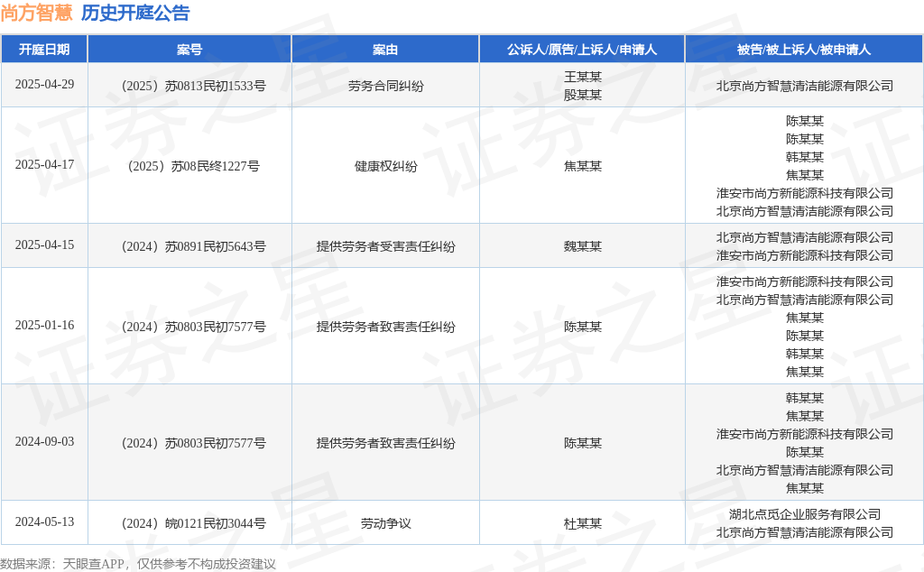This screenshot has width=924, height=572.
Task: Click defendant 陈某某 in the 2024-09-03 row
Action: tap(804, 452)
